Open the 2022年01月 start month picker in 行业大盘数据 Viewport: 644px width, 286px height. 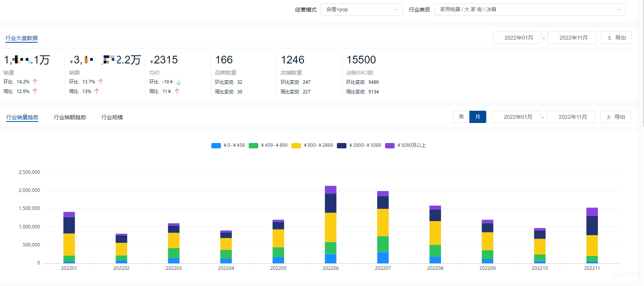[517, 38]
